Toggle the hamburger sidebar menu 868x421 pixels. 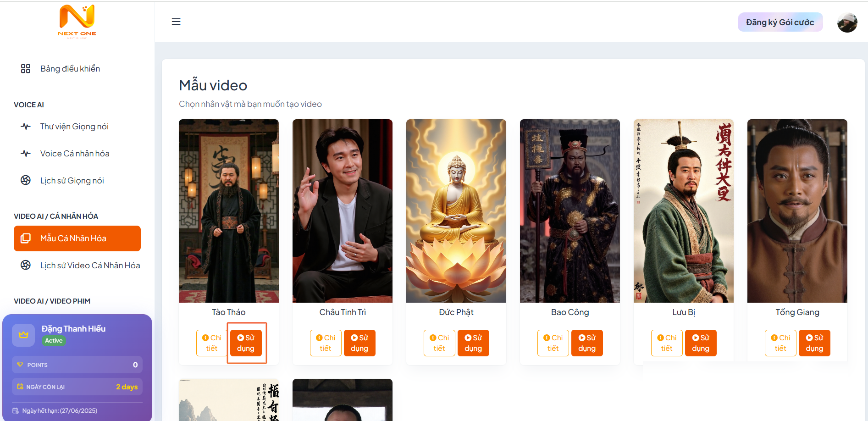pyautogui.click(x=176, y=22)
